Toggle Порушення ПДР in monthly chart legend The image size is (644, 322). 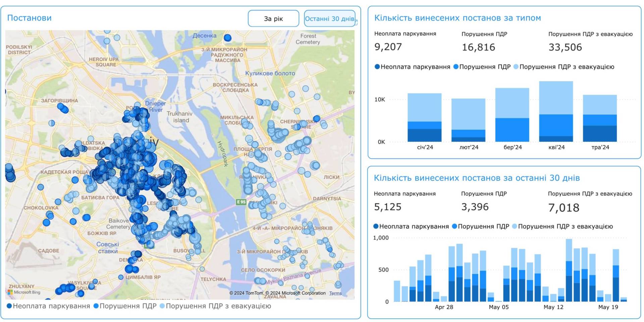[x=482, y=67]
